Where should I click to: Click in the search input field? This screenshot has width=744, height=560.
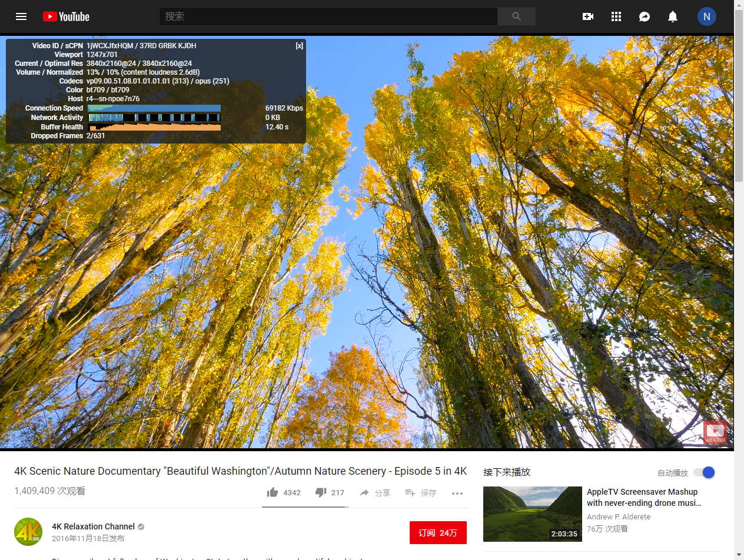[328, 16]
